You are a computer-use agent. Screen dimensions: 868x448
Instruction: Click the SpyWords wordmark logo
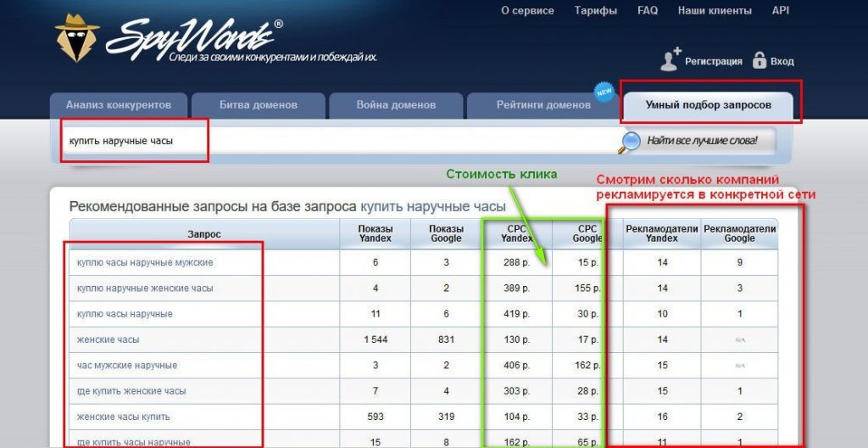point(195,40)
